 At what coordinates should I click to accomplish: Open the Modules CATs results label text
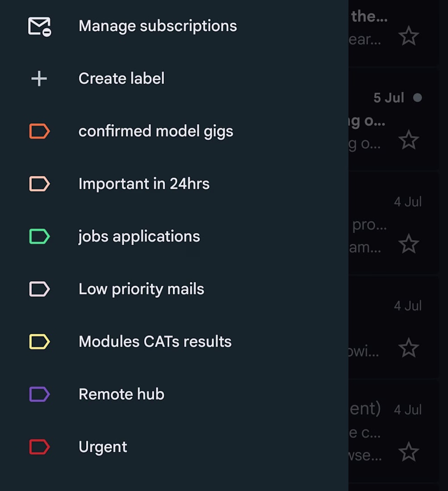[x=155, y=341]
